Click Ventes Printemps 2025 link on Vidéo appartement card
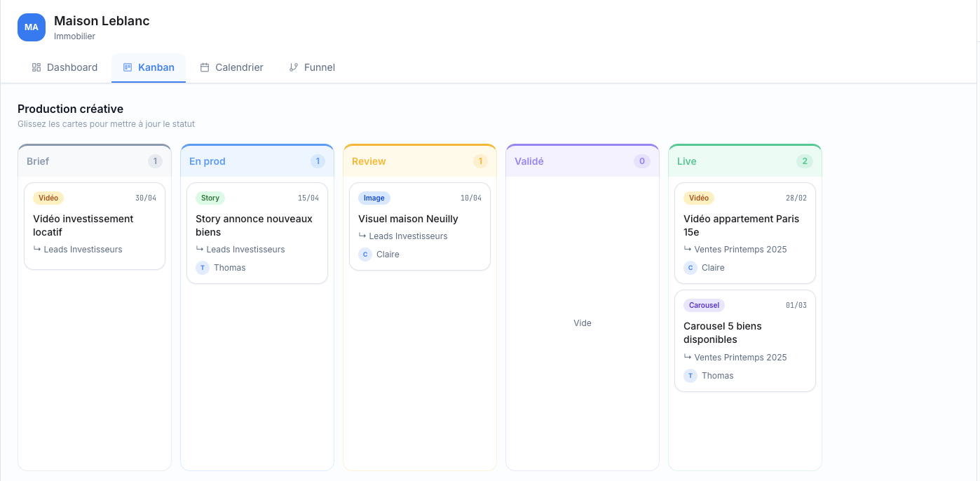980x481 pixels. tap(740, 250)
